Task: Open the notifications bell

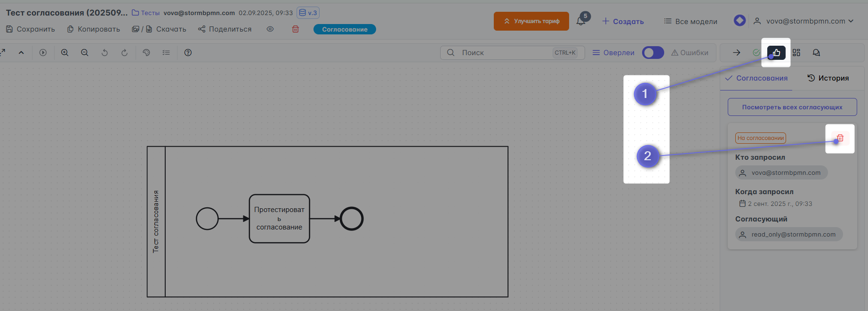Action: tap(581, 21)
